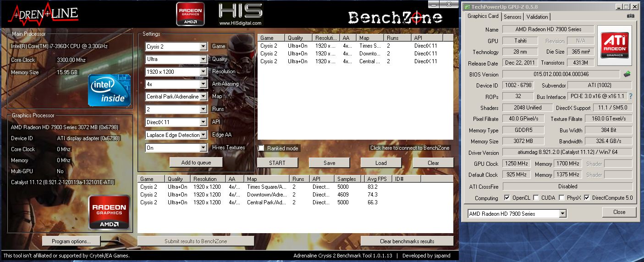Viewport: 644px width, 262px height.
Task: Click the Memory Size 3072 MB field in GPU-Z
Action: coord(523,142)
